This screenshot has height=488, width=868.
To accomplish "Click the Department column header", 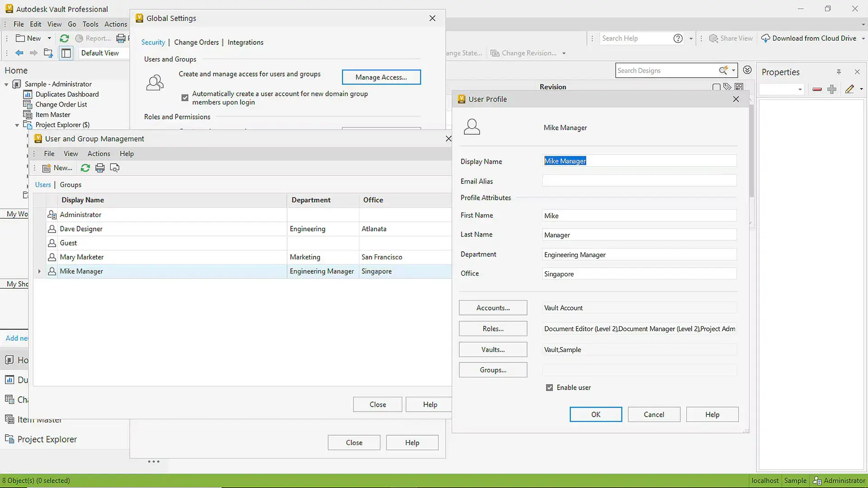I will (x=322, y=200).
